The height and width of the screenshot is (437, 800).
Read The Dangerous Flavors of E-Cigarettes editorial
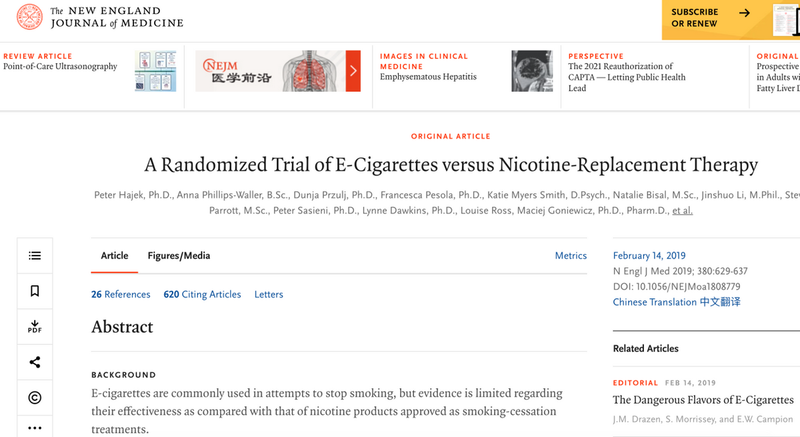703,400
